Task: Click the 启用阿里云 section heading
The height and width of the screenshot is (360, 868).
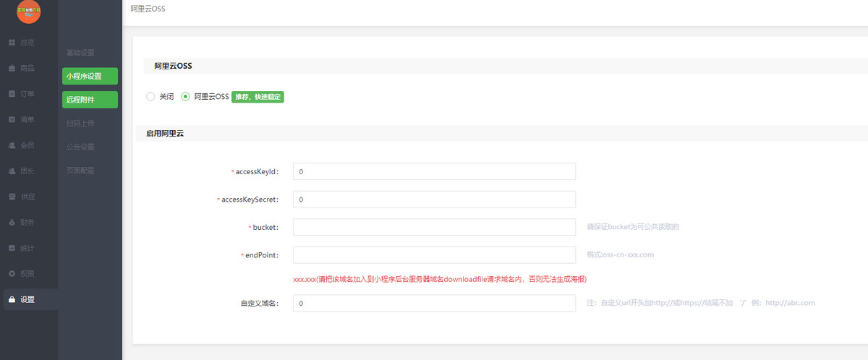Action: [165, 134]
